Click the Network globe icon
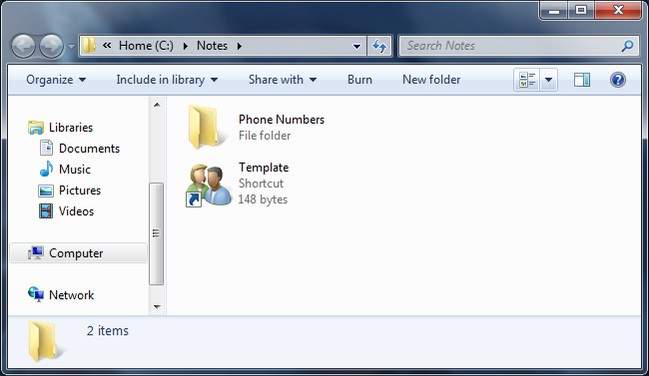649x376 pixels. click(x=36, y=294)
